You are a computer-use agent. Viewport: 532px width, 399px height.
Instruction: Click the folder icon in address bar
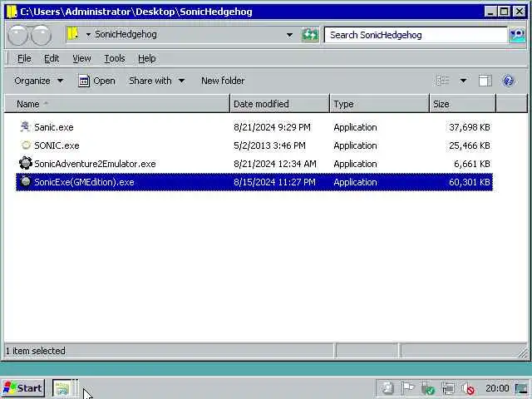coord(72,34)
